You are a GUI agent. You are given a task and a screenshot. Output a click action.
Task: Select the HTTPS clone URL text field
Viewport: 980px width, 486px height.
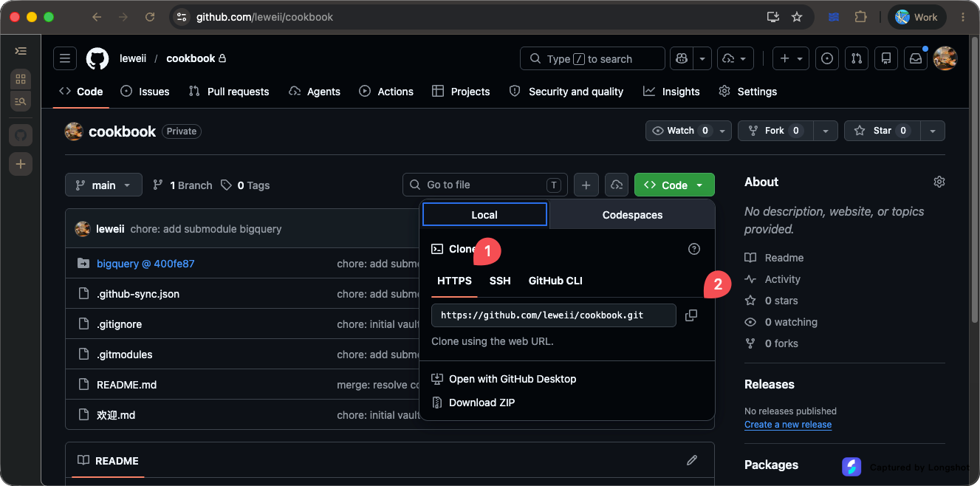tap(554, 315)
